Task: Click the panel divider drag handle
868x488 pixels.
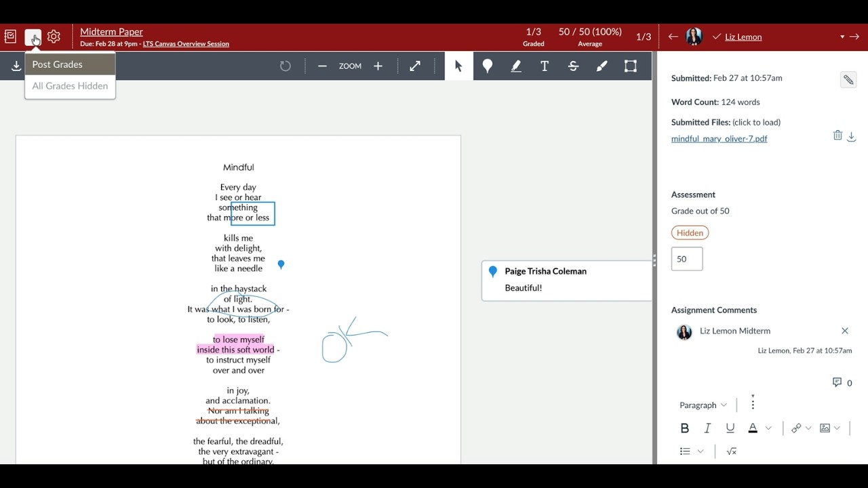Action: (x=654, y=260)
